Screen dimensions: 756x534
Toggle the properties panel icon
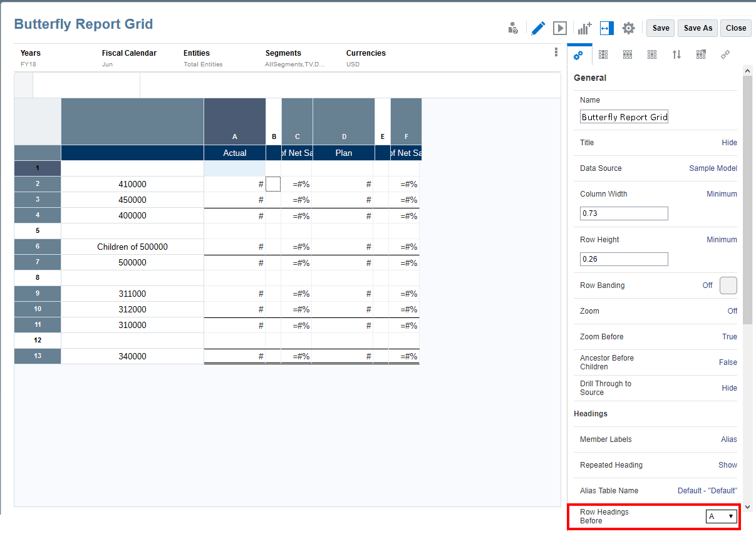(x=606, y=28)
